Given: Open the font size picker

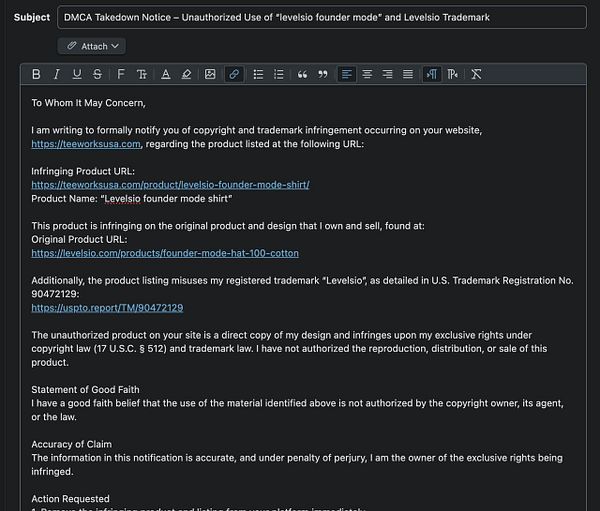Looking at the screenshot, I should (x=142, y=74).
